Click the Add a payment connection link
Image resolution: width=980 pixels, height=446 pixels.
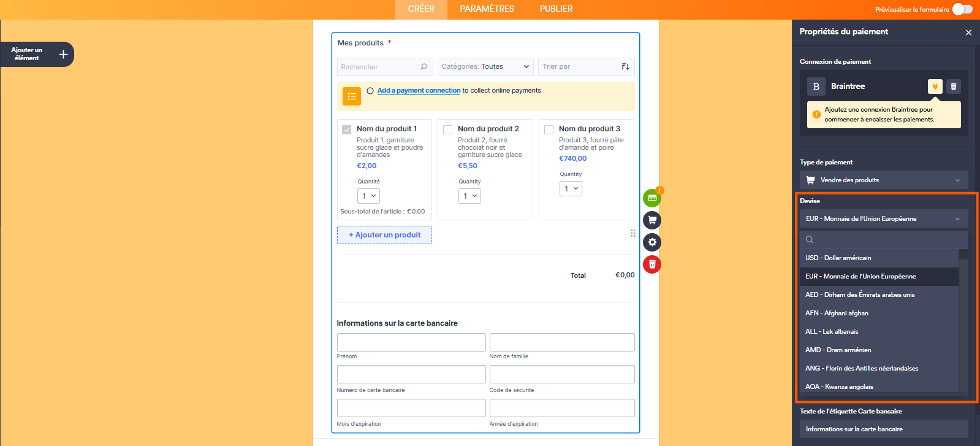click(x=419, y=90)
